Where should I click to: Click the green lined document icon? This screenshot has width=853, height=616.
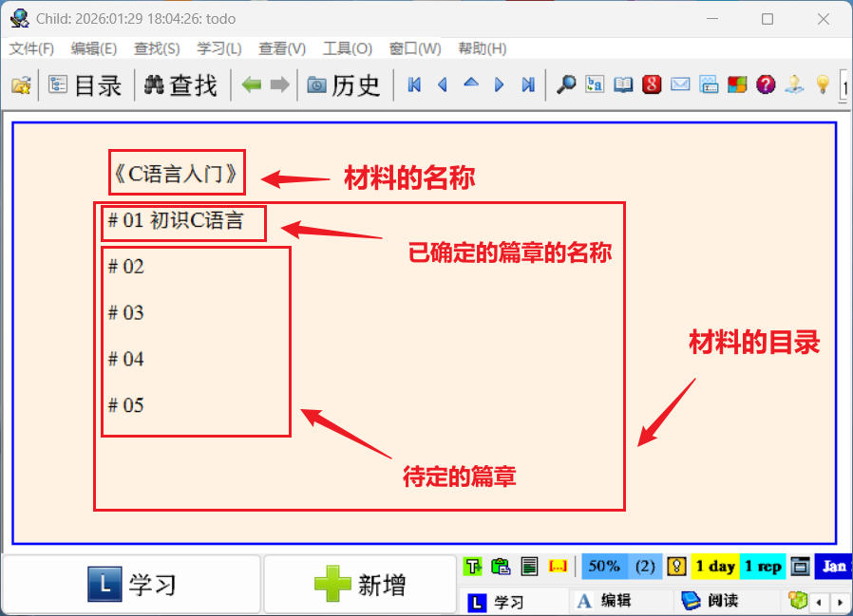(529, 567)
